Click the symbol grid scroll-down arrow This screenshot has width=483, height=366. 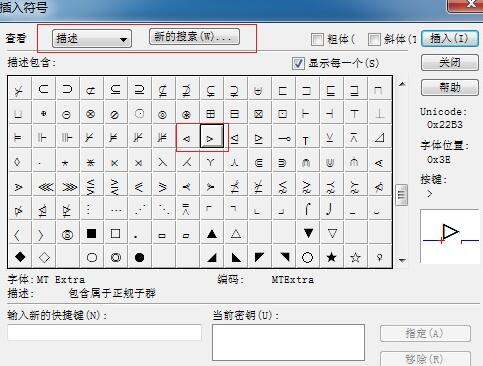pos(402,260)
